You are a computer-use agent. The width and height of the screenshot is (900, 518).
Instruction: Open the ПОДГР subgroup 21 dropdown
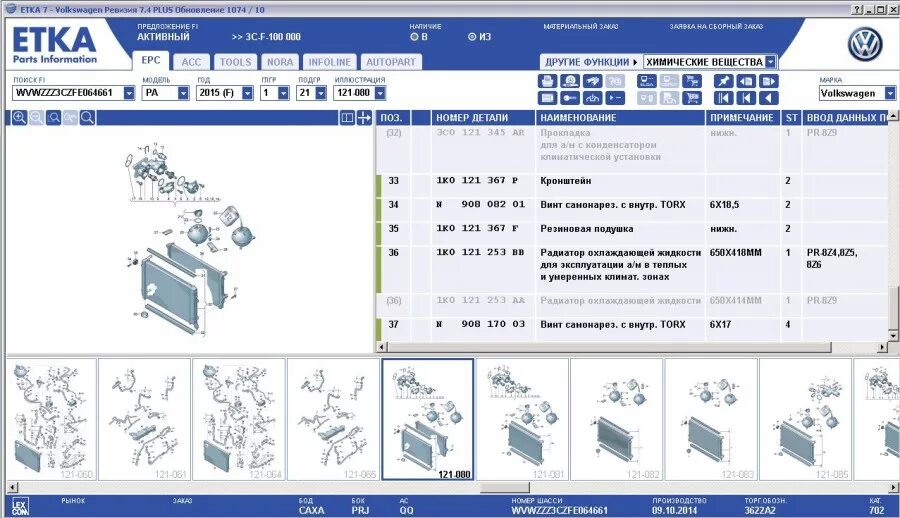(321, 93)
